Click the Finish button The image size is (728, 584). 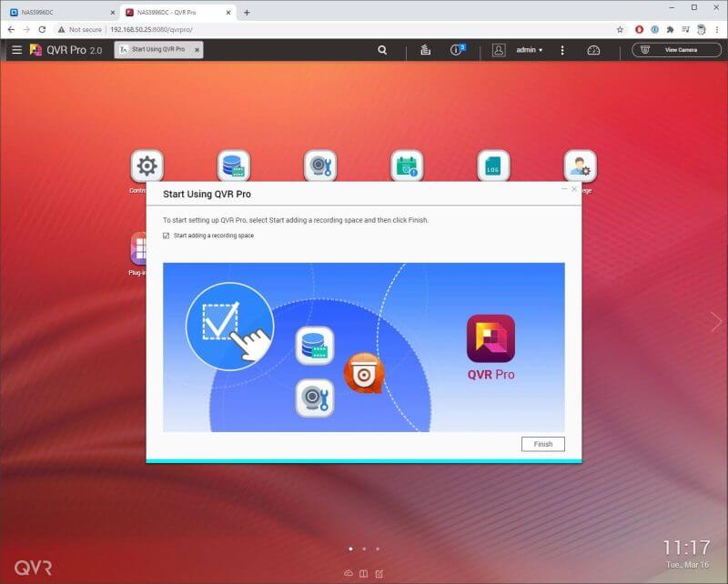[x=543, y=444]
